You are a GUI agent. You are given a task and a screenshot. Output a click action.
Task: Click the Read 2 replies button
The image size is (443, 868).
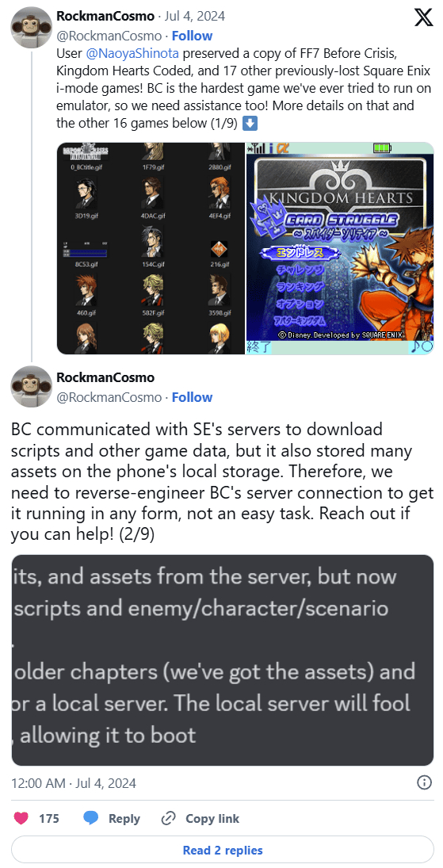tap(223, 850)
